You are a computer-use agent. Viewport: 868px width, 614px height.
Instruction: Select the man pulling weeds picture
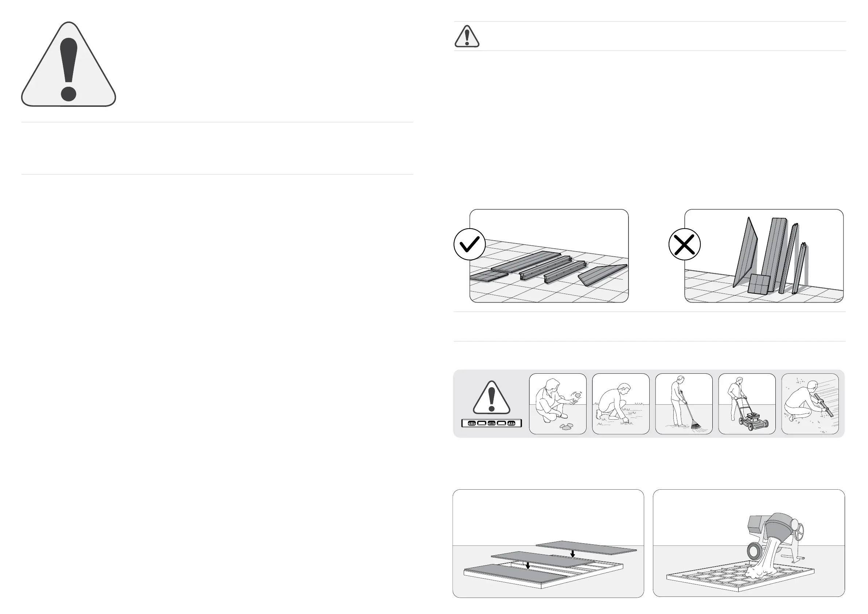(x=621, y=404)
